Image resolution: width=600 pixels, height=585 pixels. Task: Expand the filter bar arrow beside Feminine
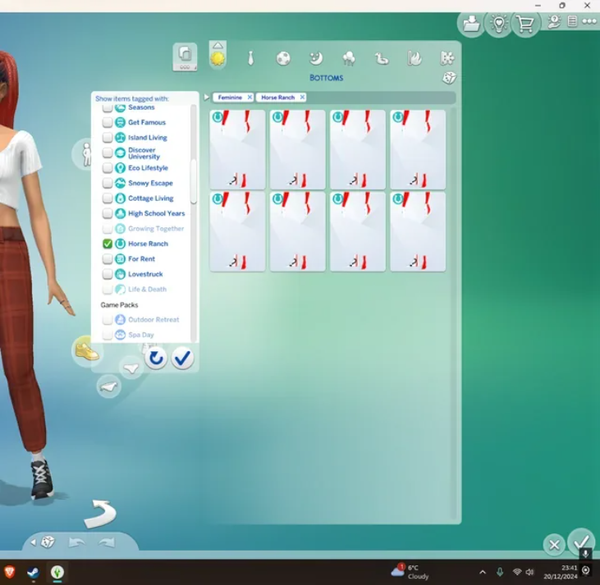point(207,97)
